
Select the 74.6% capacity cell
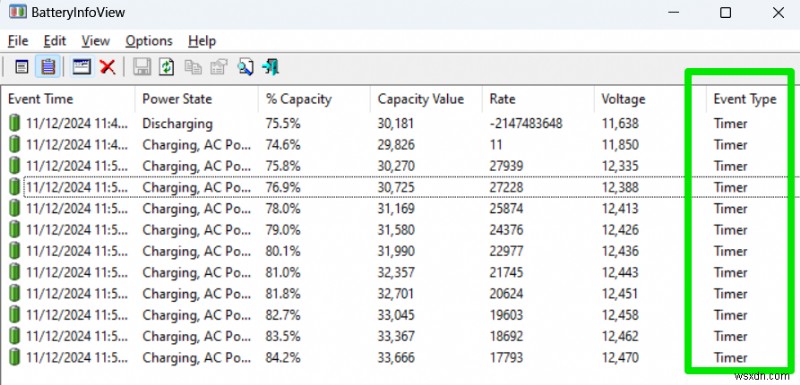283,145
